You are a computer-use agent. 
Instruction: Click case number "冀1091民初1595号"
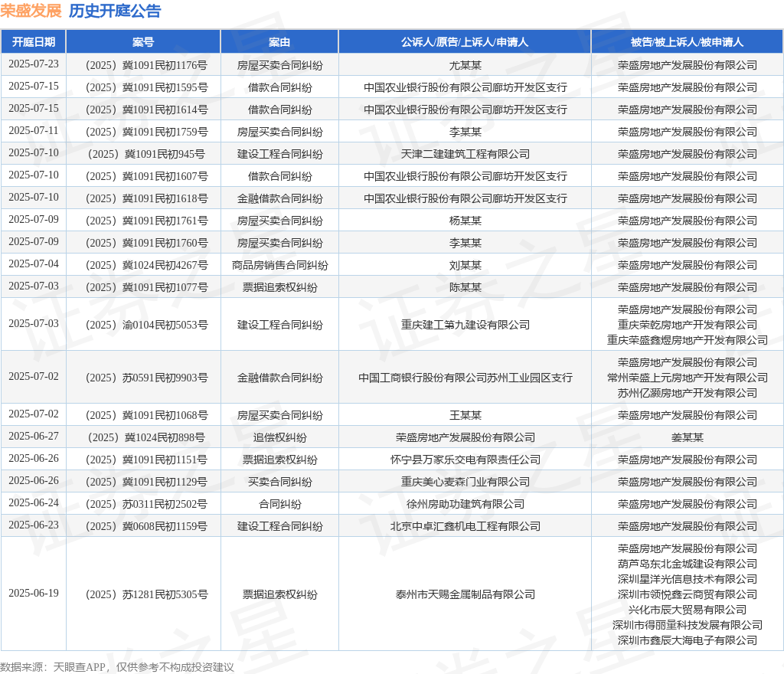click(x=165, y=87)
